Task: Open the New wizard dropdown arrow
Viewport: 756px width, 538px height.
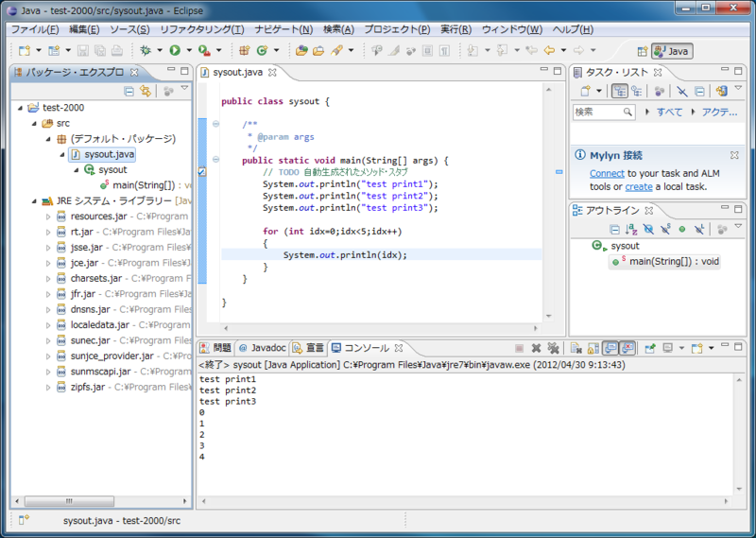Action: 39,50
